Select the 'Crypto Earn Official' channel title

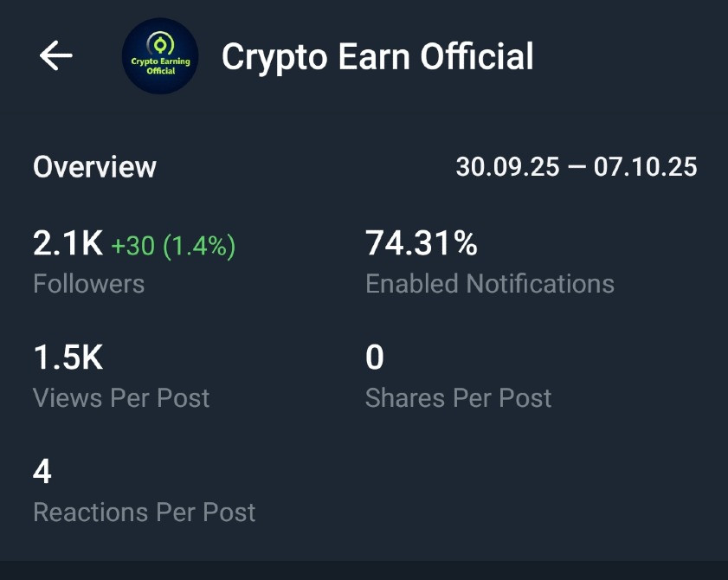pyautogui.click(x=377, y=57)
